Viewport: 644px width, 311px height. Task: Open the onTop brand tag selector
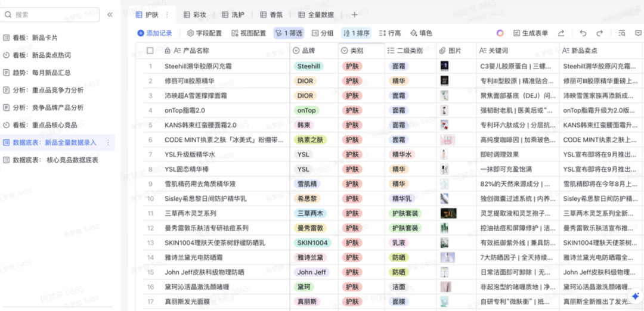(x=307, y=110)
